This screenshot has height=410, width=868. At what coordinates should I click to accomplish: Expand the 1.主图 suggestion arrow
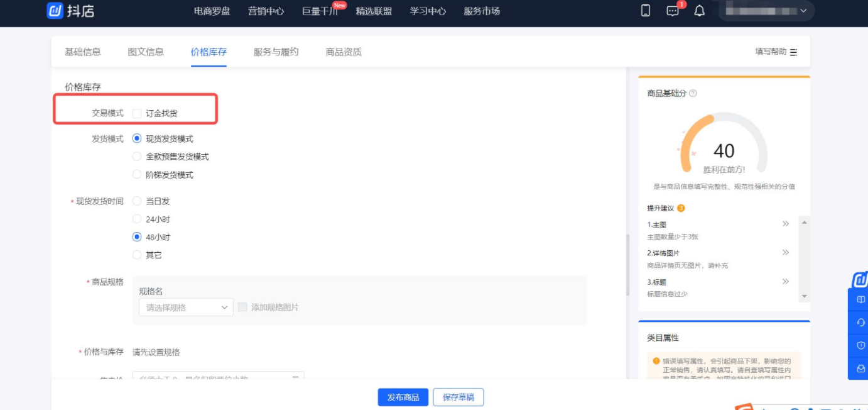(x=785, y=224)
